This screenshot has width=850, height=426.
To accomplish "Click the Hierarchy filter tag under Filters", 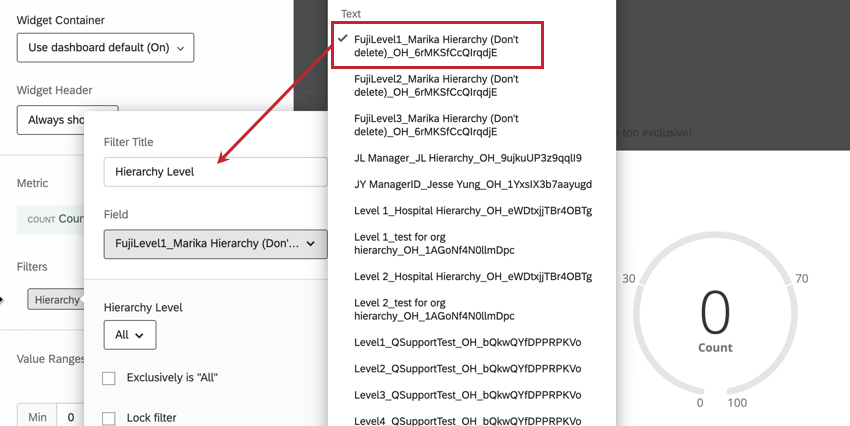I will (56, 300).
